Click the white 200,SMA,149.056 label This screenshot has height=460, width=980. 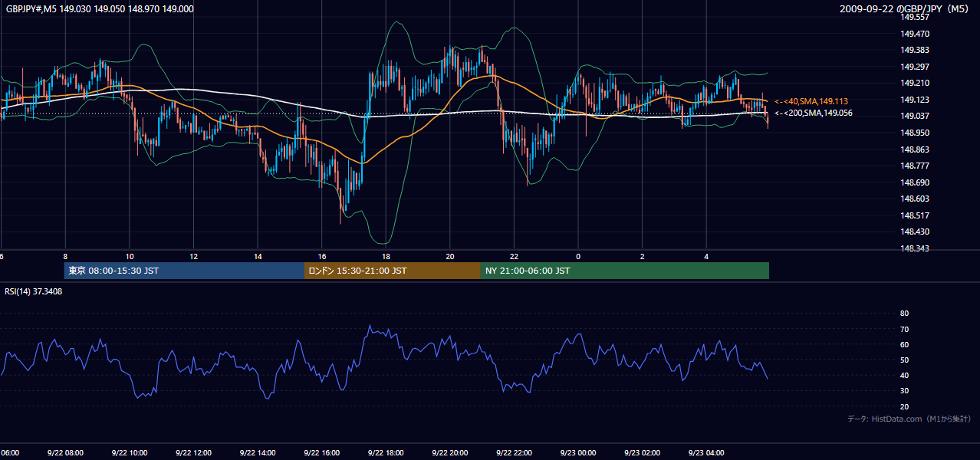click(814, 113)
